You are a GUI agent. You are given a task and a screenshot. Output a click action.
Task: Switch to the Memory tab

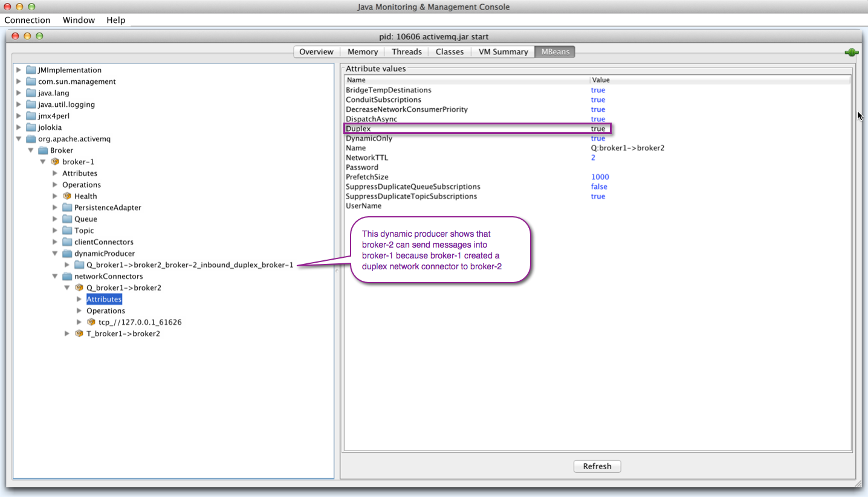coord(363,52)
